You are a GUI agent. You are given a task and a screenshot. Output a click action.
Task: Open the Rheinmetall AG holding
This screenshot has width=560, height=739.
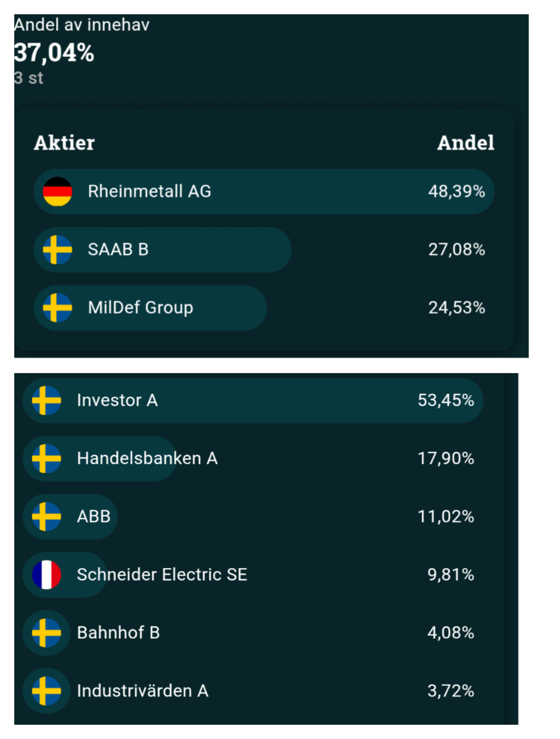(x=149, y=191)
